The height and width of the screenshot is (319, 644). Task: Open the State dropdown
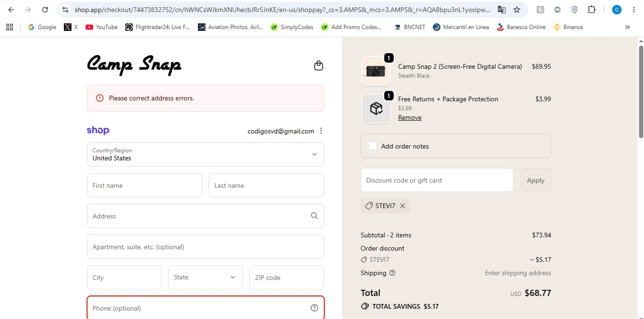coord(205,277)
